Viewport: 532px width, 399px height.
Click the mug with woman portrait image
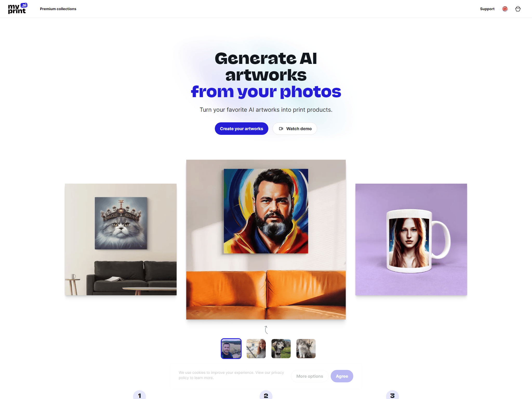[411, 240]
